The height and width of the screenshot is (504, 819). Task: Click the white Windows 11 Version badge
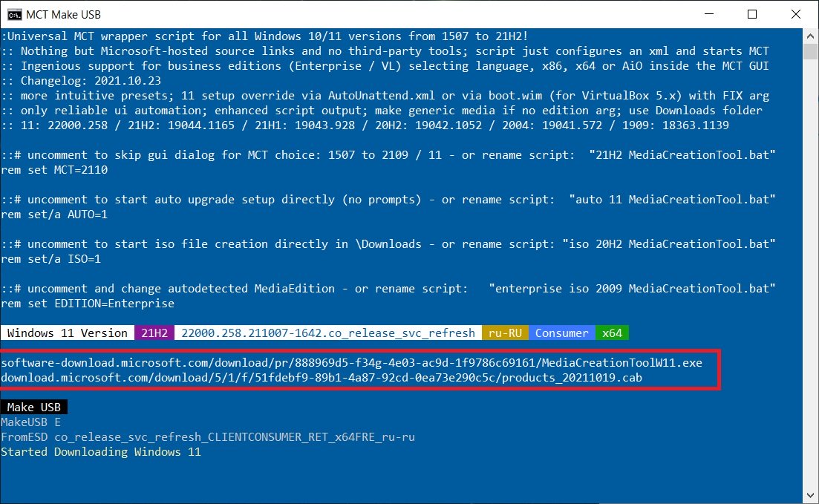pos(68,333)
